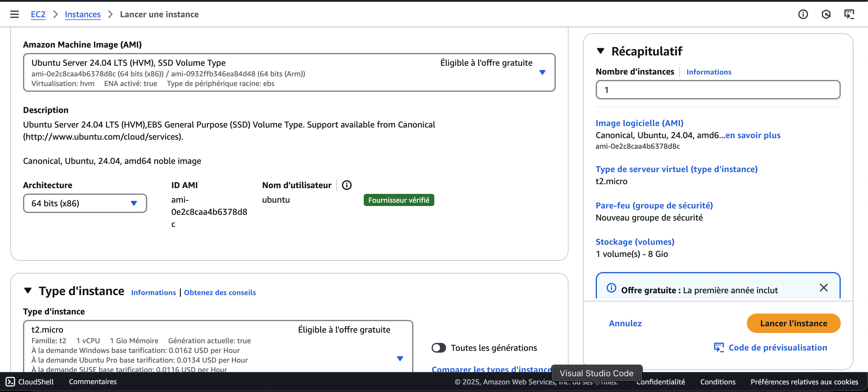Click the Annulez link
Image resolution: width=868 pixels, height=392 pixels.
(x=625, y=323)
